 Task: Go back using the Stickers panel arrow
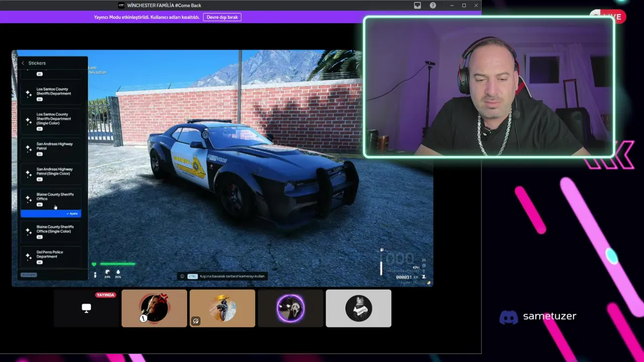(x=23, y=63)
